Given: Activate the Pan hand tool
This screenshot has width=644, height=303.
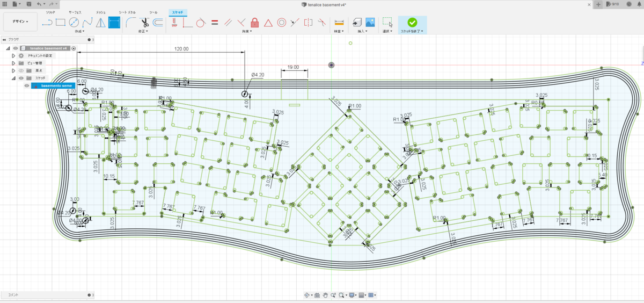Looking at the screenshot, I should tap(325, 295).
